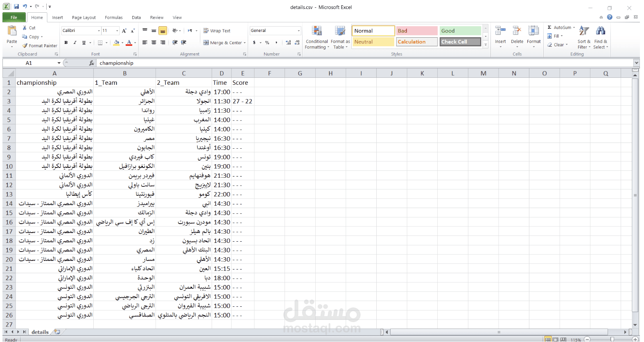
Task: Open Excel Help question mark
Action: (610, 17)
